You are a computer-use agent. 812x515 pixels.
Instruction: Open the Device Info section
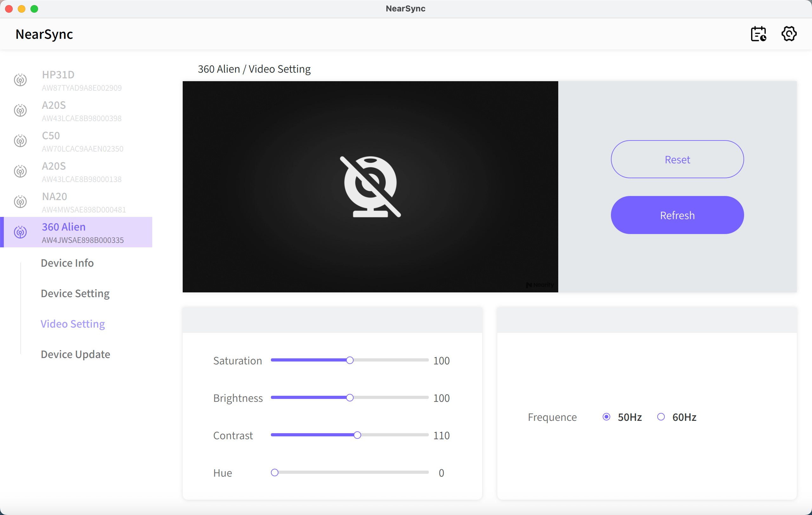tap(68, 263)
